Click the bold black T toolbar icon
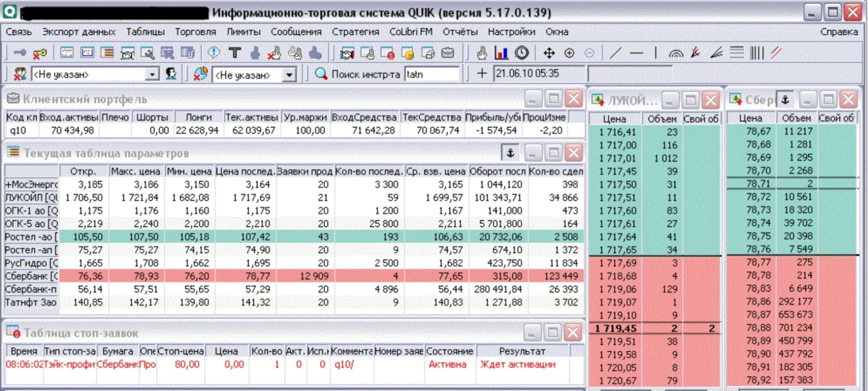The image size is (868, 391). [234, 53]
